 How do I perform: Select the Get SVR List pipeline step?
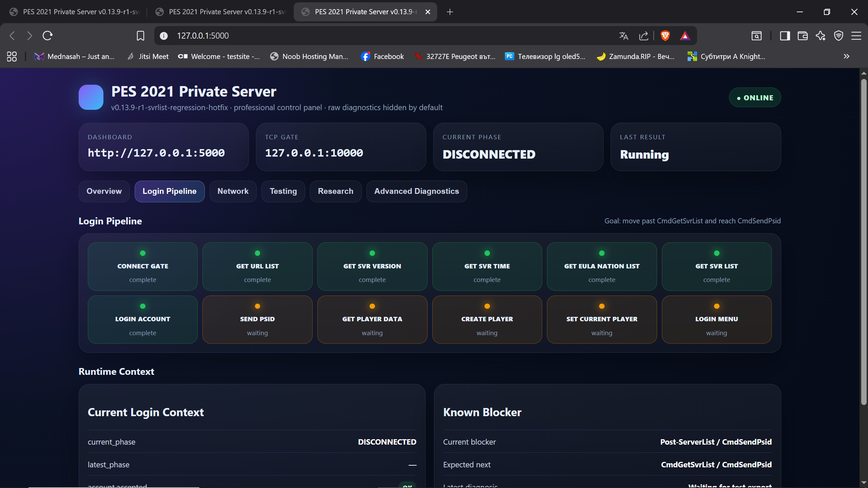point(717,266)
